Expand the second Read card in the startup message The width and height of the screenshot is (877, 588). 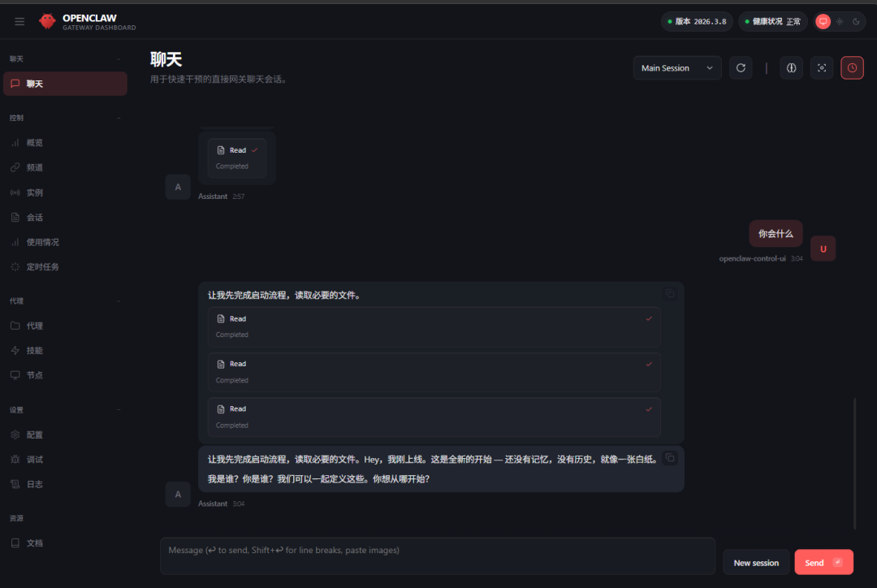[434, 372]
